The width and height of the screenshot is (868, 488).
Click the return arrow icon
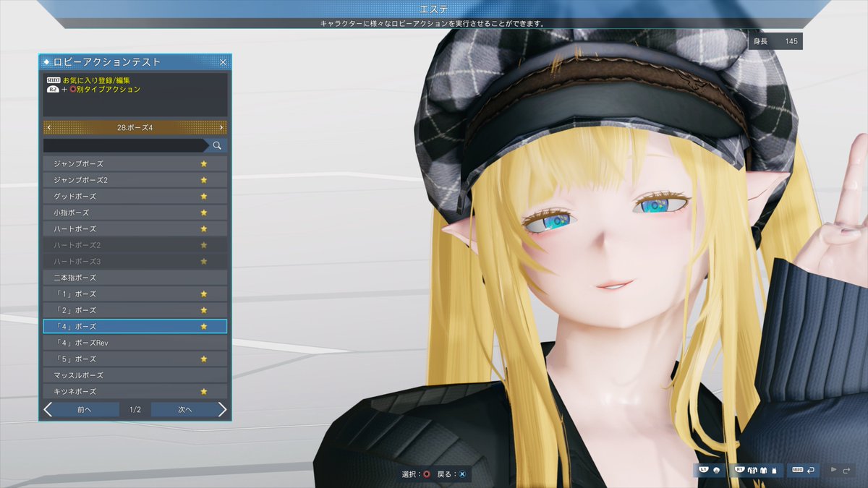(811, 470)
